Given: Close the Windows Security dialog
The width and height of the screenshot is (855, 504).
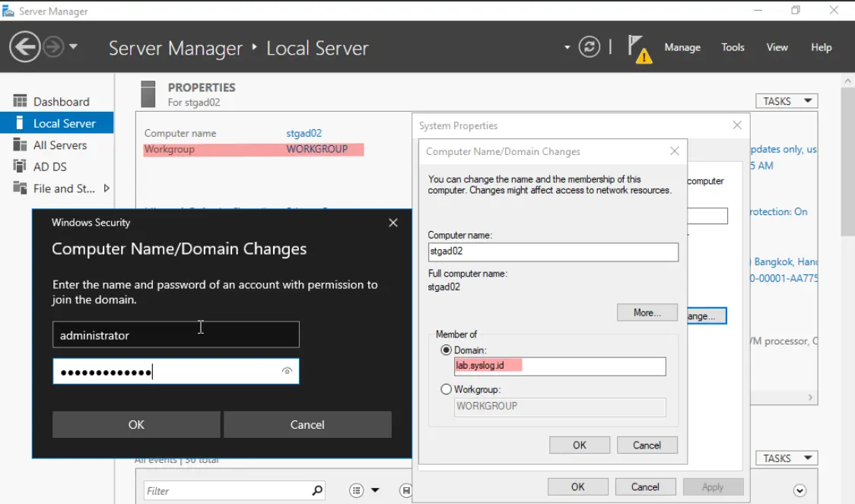Looking at the screenshot, I should point(393,223).
